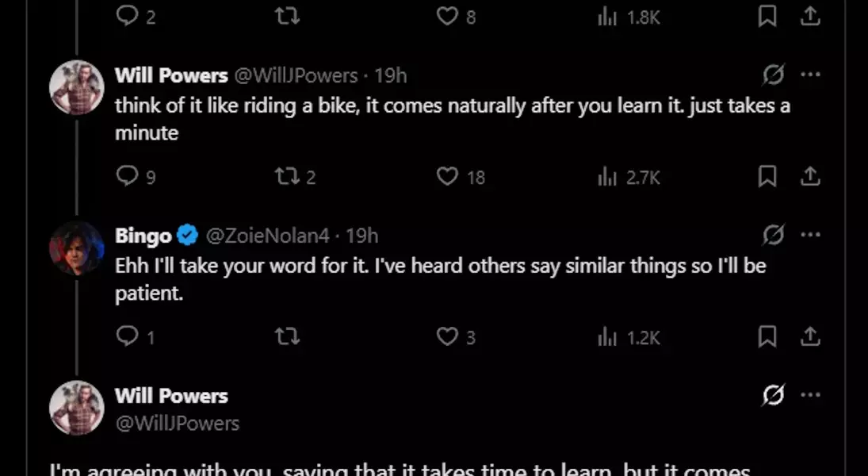Open Will Powers' name in bottom tweet
The height and width of the screenshot is (476, 868).
(x=171, y=396)
